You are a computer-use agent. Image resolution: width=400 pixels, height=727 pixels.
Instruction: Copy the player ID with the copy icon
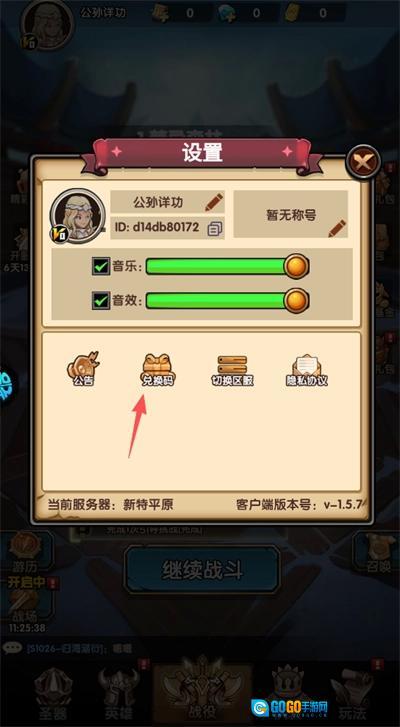215,228
